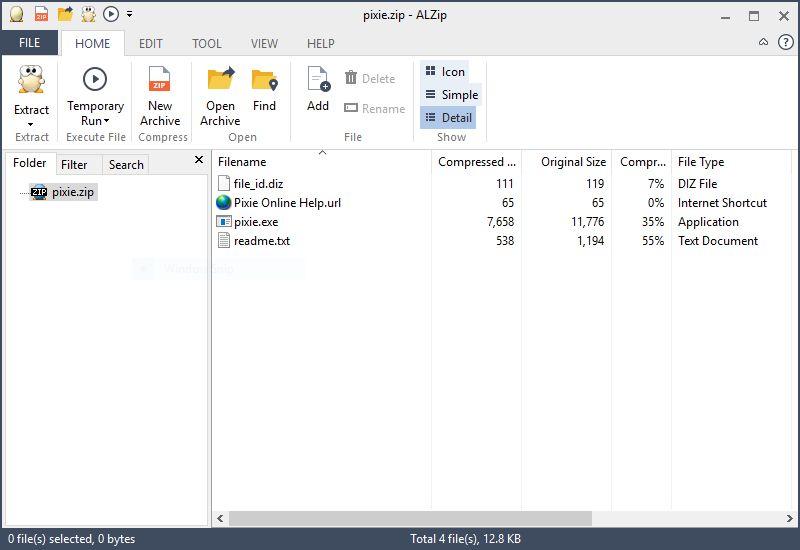
Task: Click the New Archive ZIP icon
Action: [x=159, y=79]
